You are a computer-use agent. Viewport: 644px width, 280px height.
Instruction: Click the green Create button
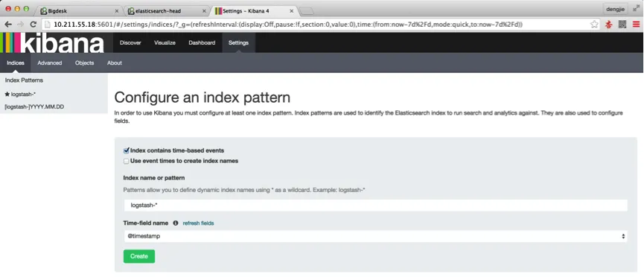[x=139, y=256]
